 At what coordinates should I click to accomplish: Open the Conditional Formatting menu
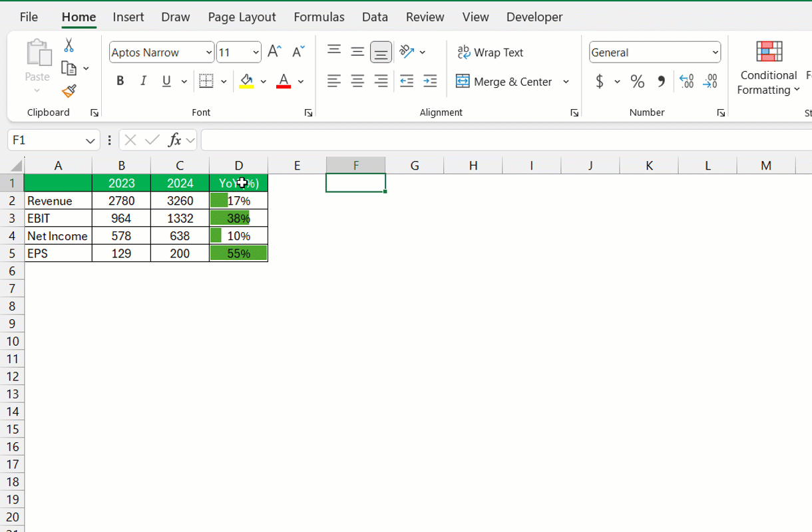(769, 68)
